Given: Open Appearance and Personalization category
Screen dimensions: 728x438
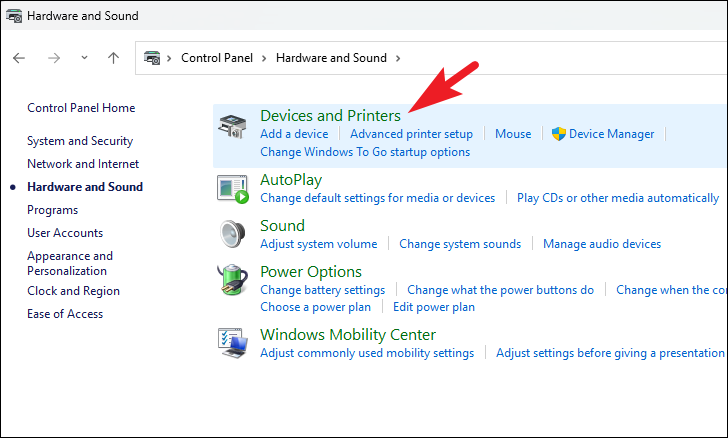Looking at the screenshot, I should tap(70, 263).
